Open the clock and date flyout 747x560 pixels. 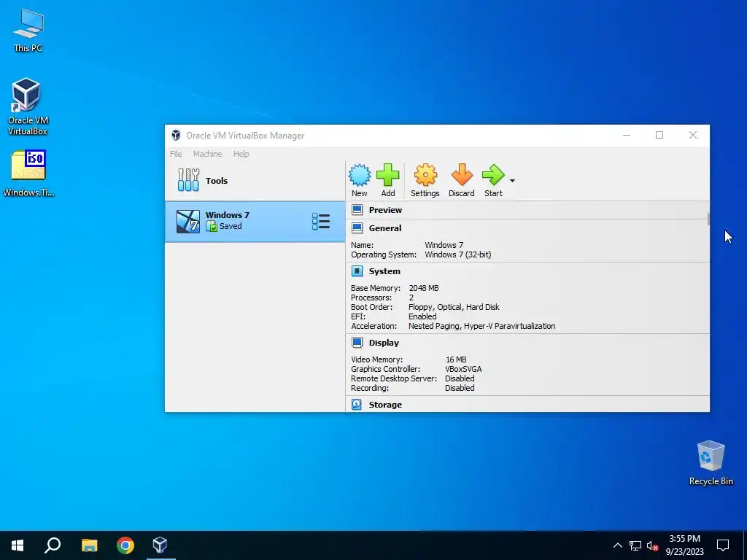point(684,545)
